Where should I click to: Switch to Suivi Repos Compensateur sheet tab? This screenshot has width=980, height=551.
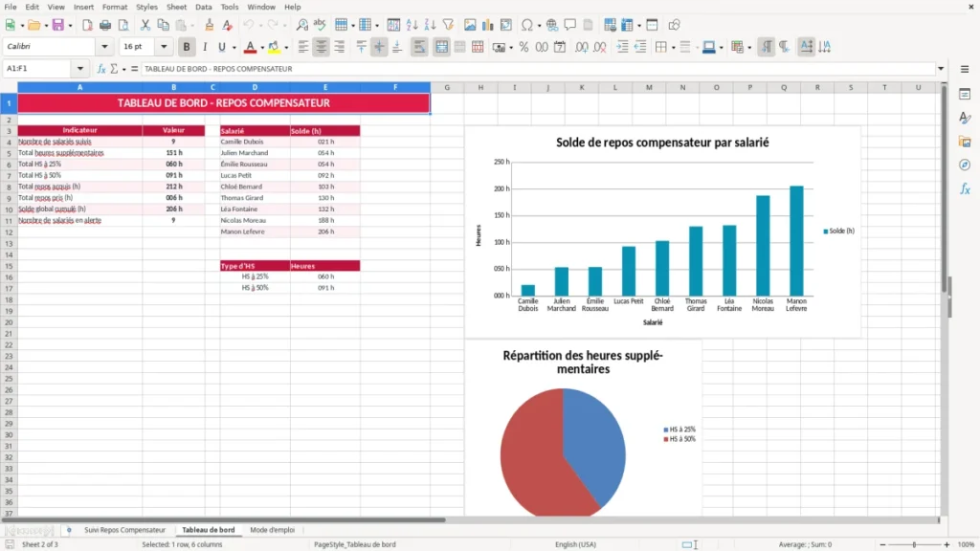(x=125, y=530)
